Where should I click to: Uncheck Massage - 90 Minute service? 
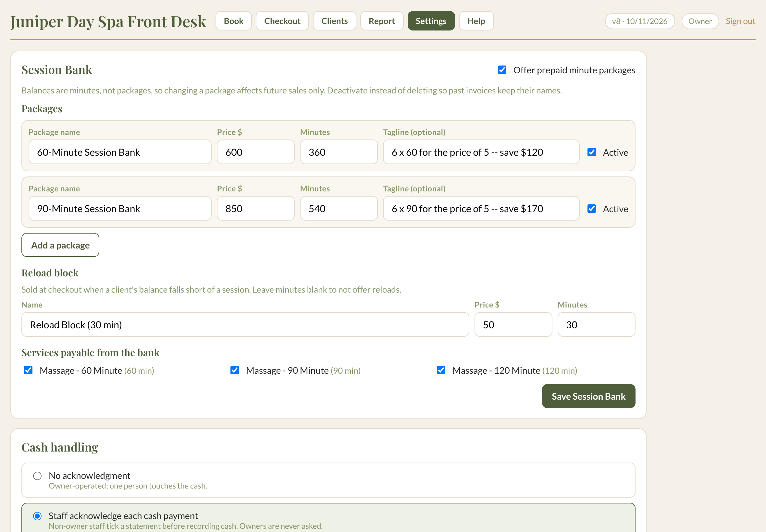tap(235, 370)
